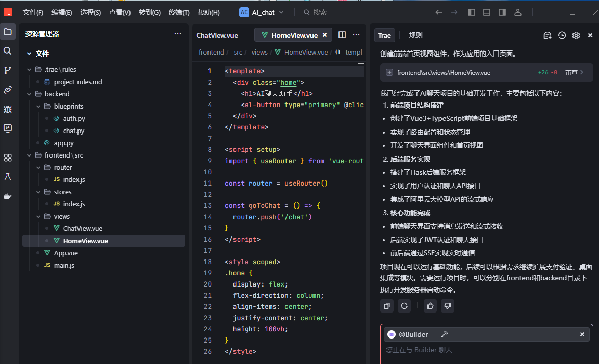
Task: Open Trae panel settings gear
Action: (576, 35)
